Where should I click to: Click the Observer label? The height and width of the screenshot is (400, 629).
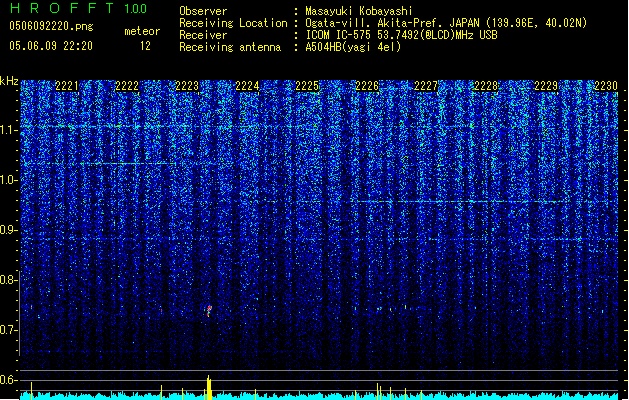coord(203,11)
